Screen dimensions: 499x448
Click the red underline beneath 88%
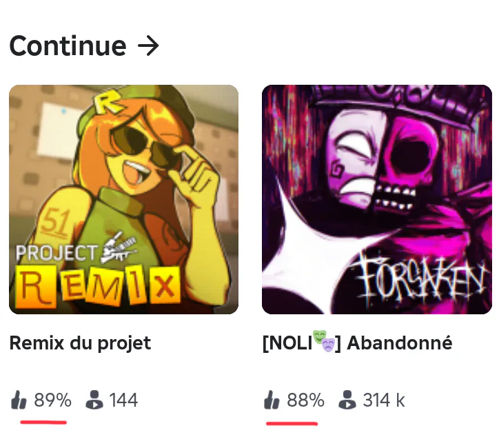[292, 423]
